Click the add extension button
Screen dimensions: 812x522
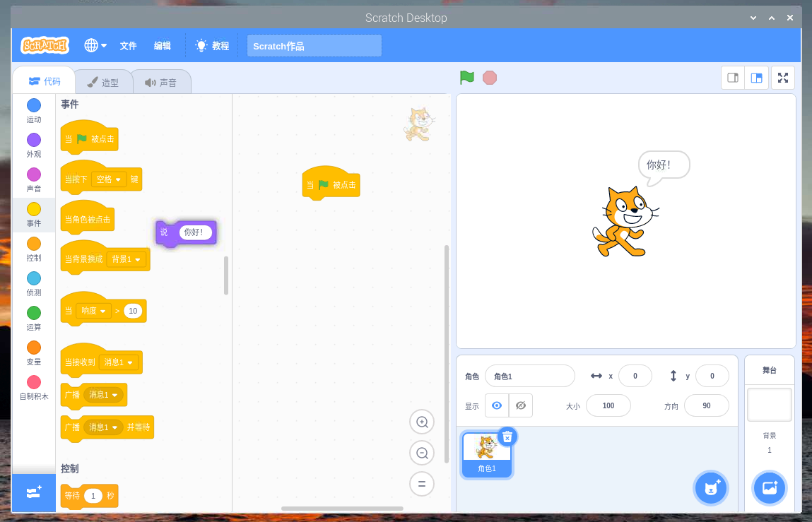pyautogui.click(x=34, y=492)
